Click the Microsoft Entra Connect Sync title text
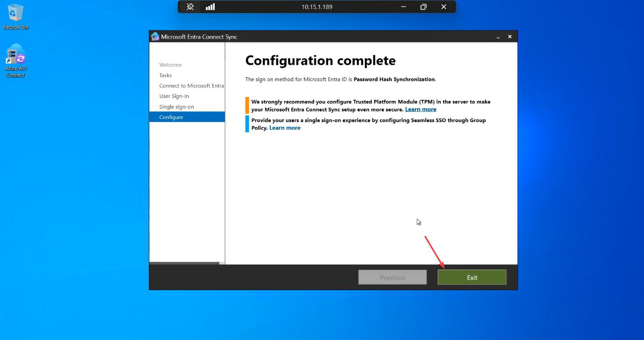The height and width of the screenshot is (340, 644). 199,37
